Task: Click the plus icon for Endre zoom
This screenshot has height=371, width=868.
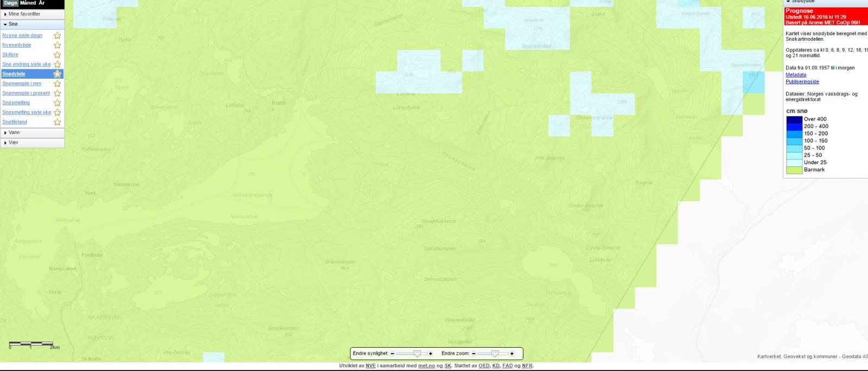Action: pos(512,354)
